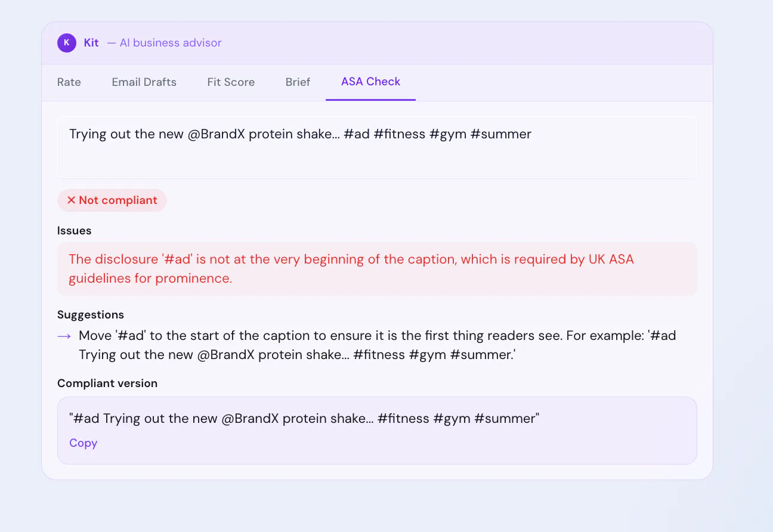Screen dimensions: 773x532
Task: Click the red X icon in Not compliant badge
Action: click(x=71, y=200)
